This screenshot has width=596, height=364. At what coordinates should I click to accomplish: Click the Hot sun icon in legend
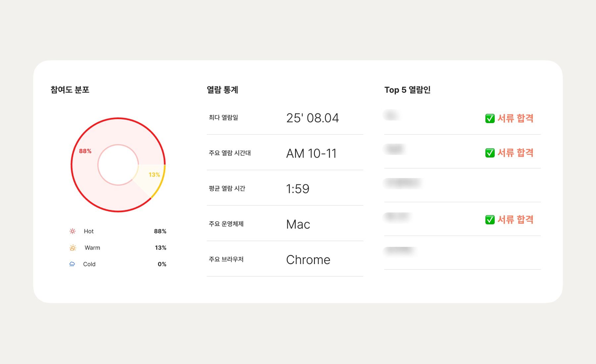[73, 231]
